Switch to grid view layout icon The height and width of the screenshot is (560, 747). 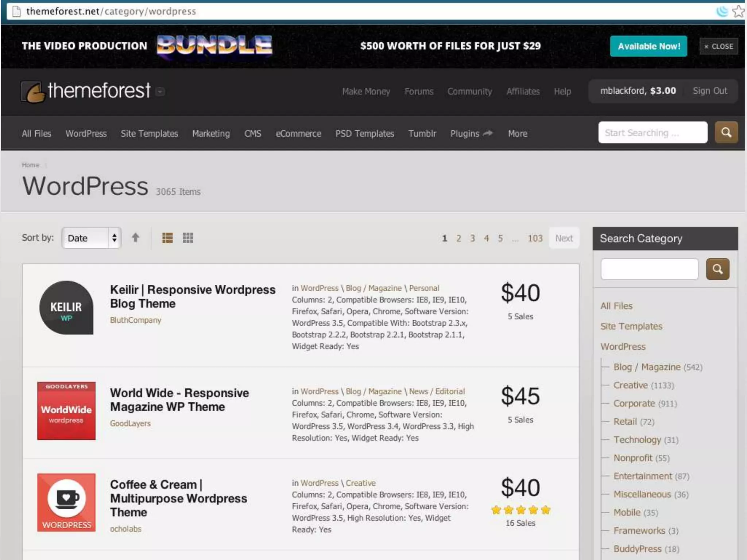pyautogui.click(x=188, y=238)
